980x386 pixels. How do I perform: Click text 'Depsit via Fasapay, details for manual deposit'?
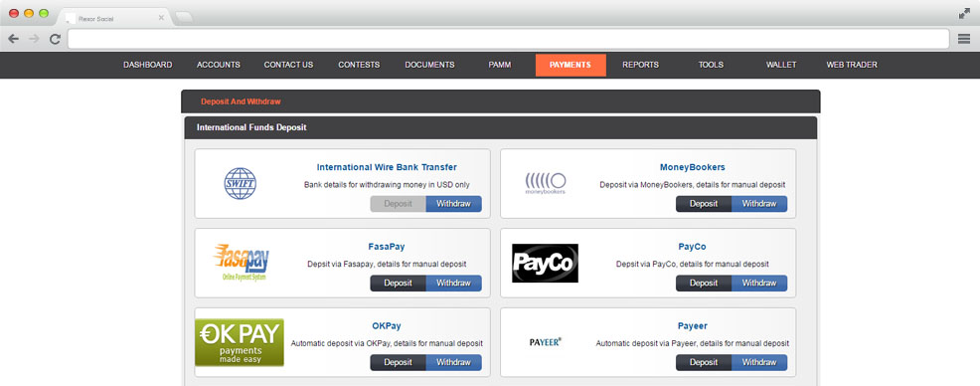click(387, 265)
